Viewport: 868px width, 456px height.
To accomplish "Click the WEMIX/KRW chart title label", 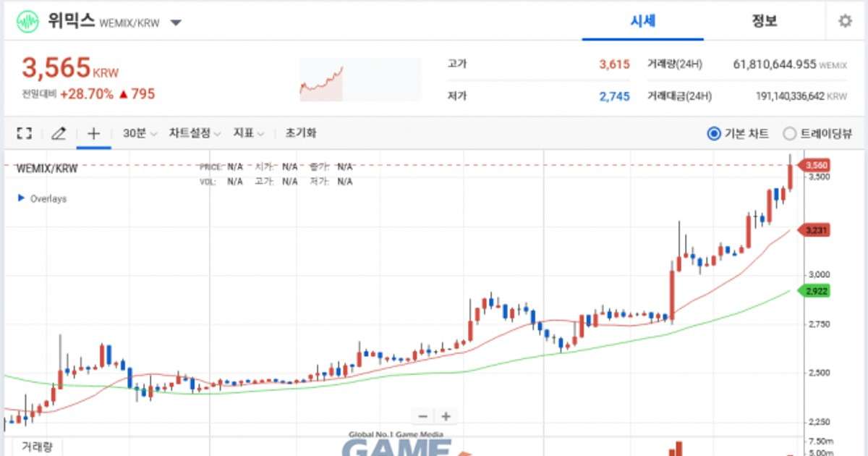I will 46,168.
